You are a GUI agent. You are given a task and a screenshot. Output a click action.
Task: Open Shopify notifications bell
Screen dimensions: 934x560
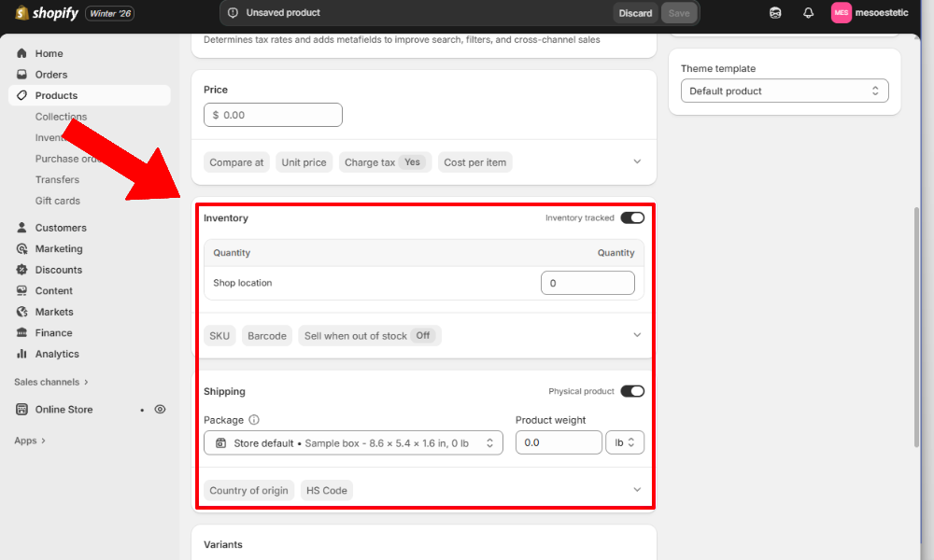pyautogui.click(x=808, y=13)
